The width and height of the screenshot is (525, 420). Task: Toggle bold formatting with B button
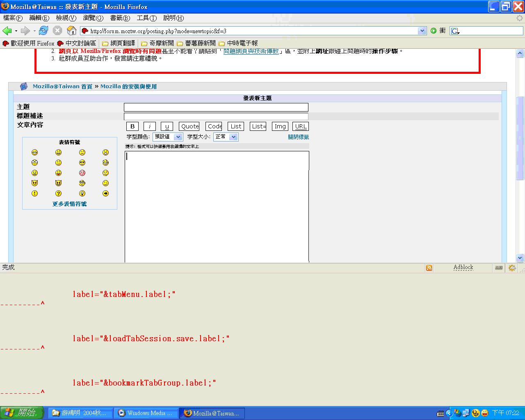click(132, 126)
